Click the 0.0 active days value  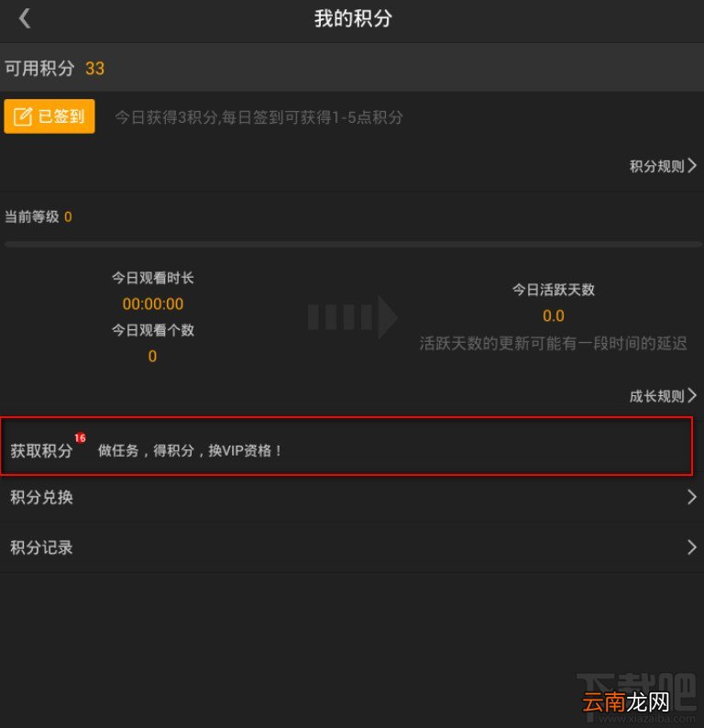coord(553,316)
